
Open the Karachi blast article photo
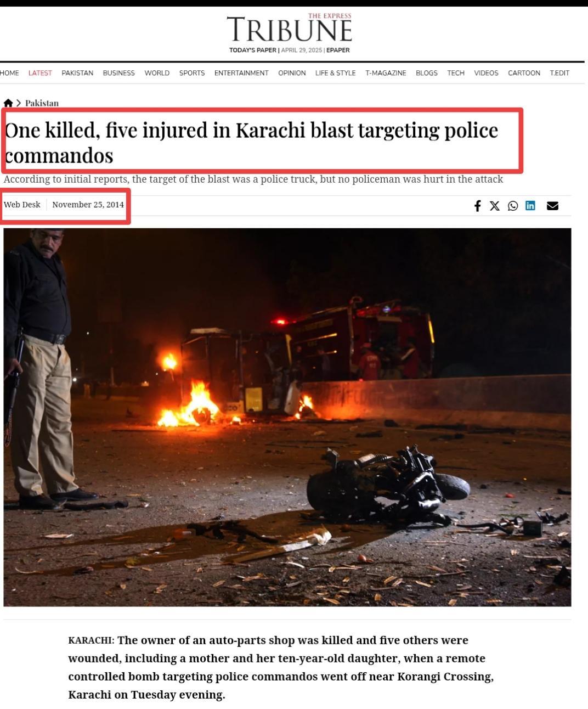(x=287, y=417)
